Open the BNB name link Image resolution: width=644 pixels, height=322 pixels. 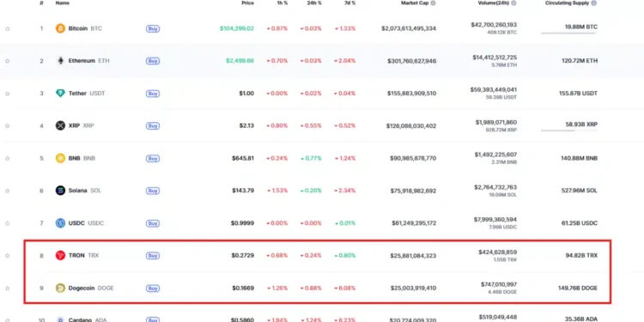click(82, 158)
